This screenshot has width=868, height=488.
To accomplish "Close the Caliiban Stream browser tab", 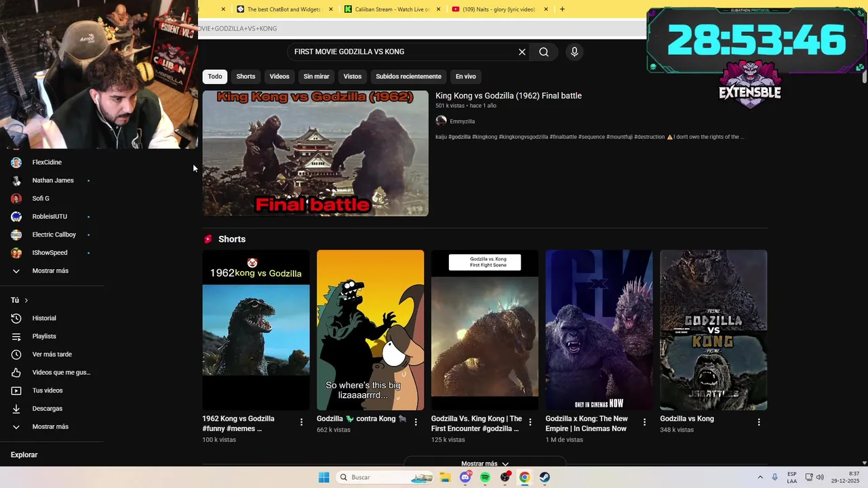I will pyautogui.click(x=439, y=9).
